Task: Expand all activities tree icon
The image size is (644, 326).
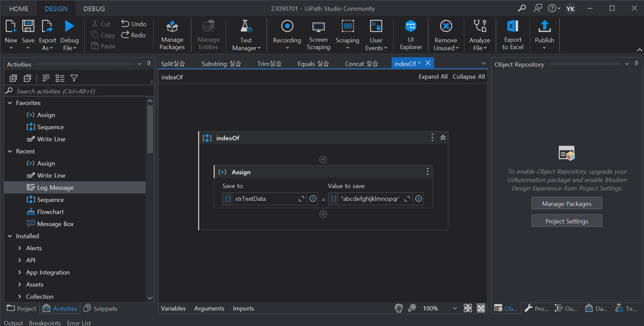Action: pyautogui.click(x=13, y=78)
